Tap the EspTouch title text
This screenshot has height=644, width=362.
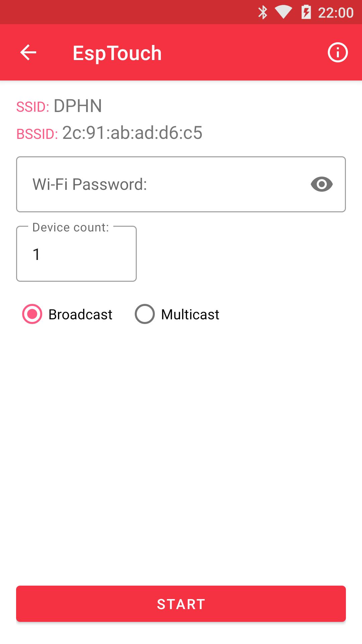click(117, 53)
